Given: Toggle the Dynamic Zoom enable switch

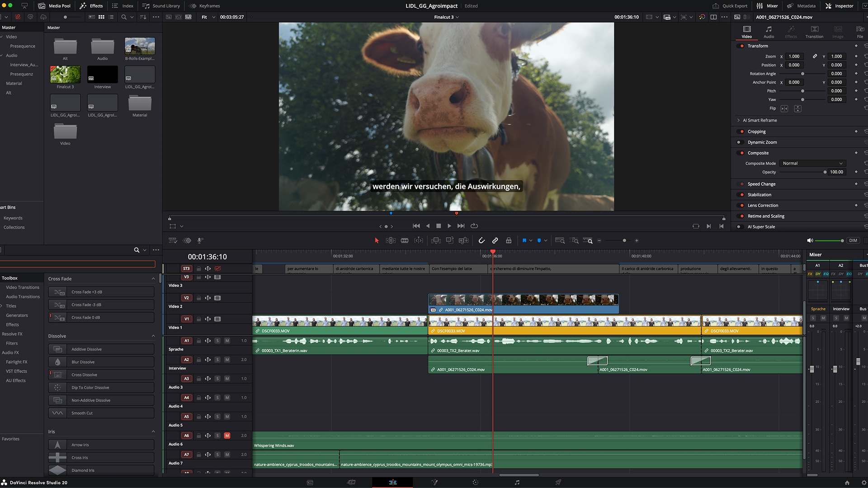Looking at the screenshot, I should 740,142.
